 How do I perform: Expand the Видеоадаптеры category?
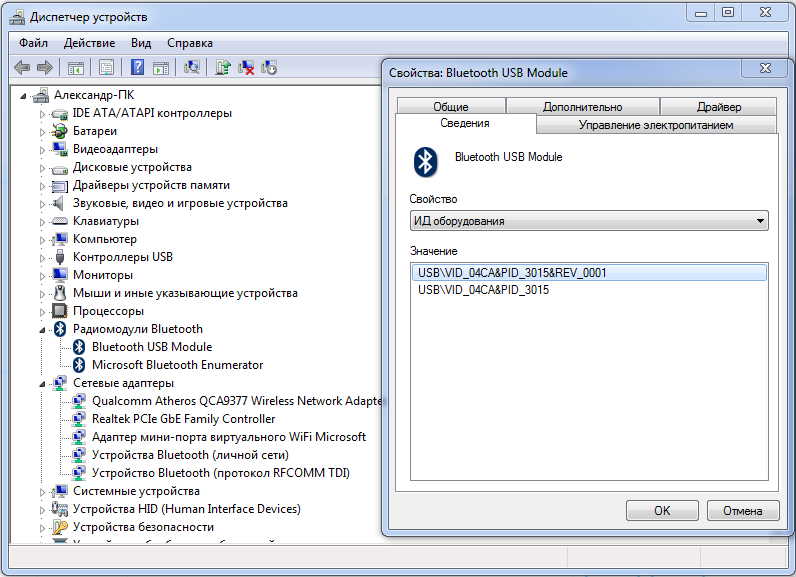(43, 150)
